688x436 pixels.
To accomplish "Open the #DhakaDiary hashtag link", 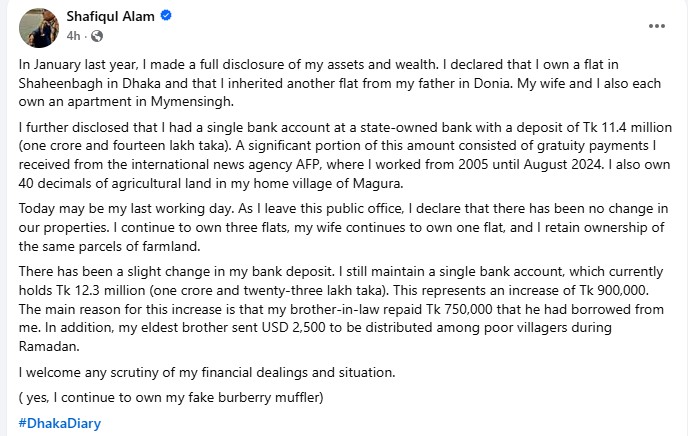I will coord(60,423).
